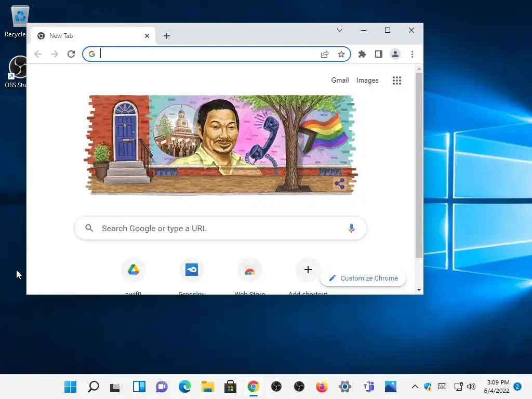Open Windows Start menu

click(x=71, y=387)
